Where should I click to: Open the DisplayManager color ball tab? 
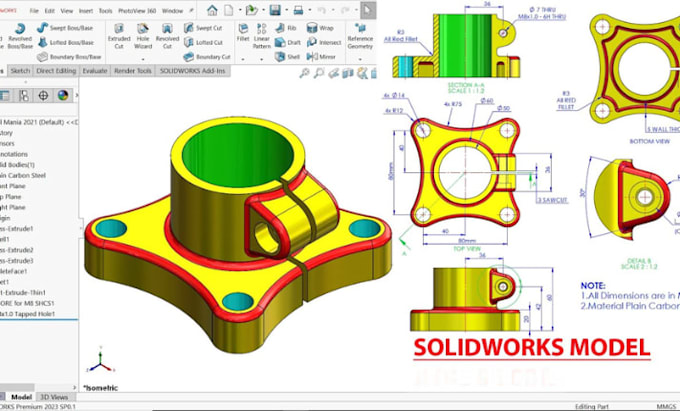pyautogui.click(x=63, y=95)
